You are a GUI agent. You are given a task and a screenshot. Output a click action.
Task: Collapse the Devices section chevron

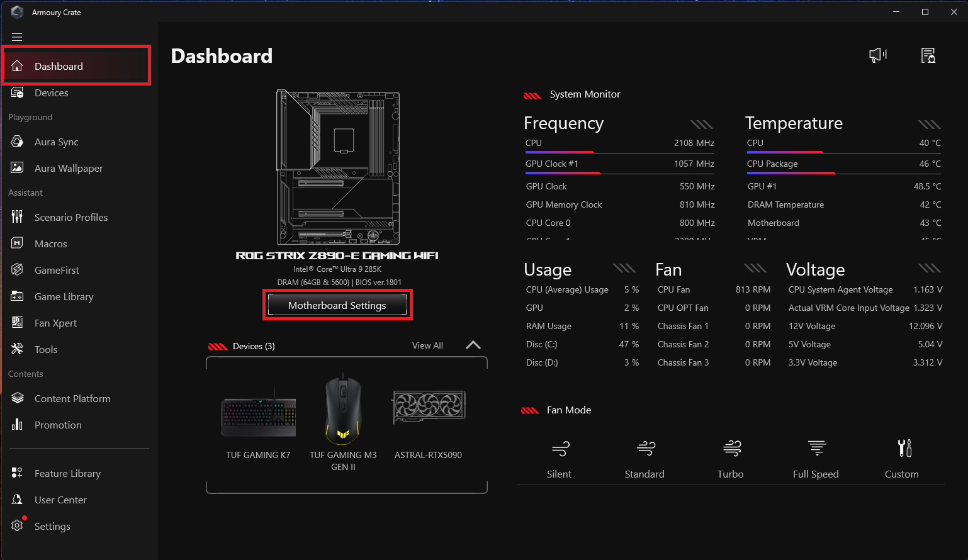473,345
